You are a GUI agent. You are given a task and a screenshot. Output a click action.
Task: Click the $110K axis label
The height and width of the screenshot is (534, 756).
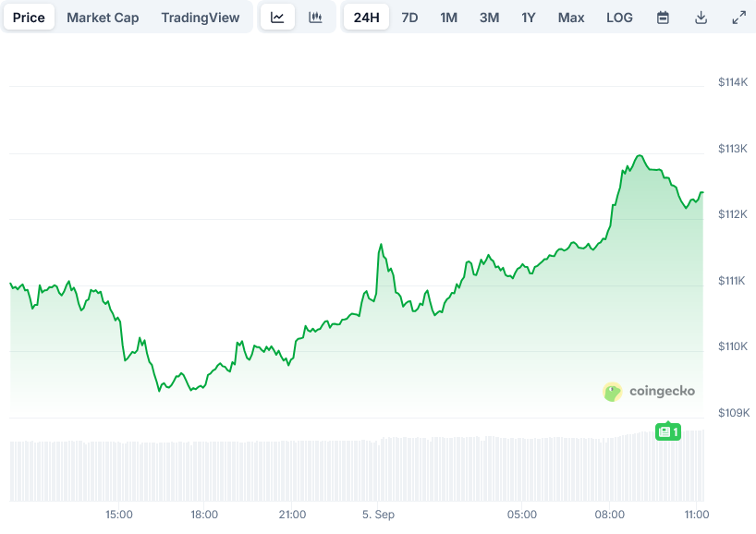[x=733, y=346]
